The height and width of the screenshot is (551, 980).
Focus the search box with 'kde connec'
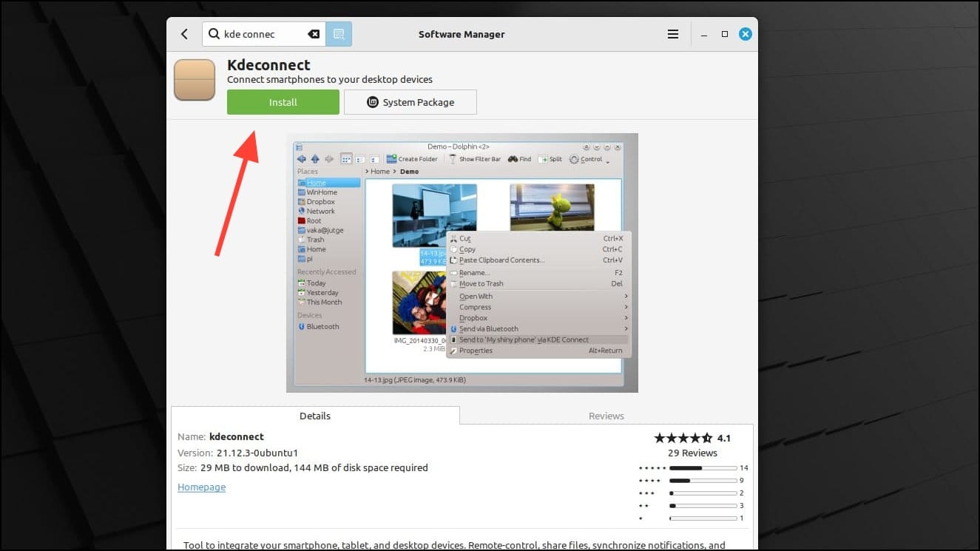[264, 34]
